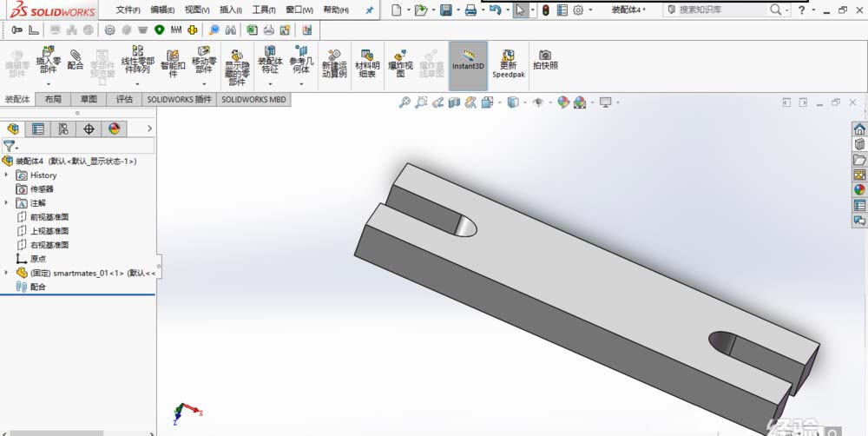Open the 工具 (Tools) menu
Image resolution: width=868 pixels, height=436 pixels.
(263, 10)
